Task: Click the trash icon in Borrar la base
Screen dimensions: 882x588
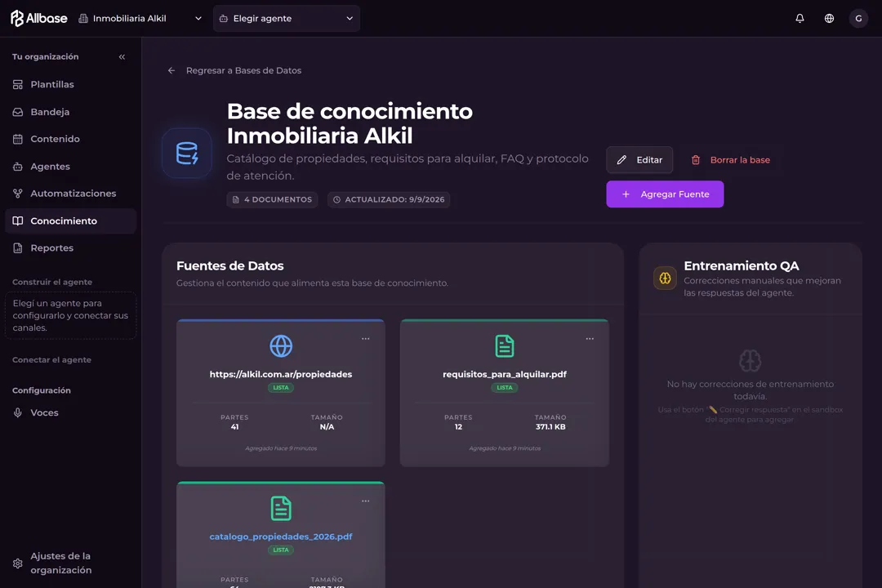Action: coord(696,160)
